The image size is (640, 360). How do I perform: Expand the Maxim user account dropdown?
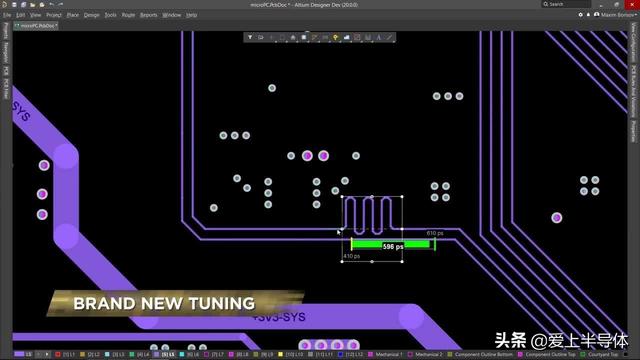pyautogui.click(x=616, y=15)
